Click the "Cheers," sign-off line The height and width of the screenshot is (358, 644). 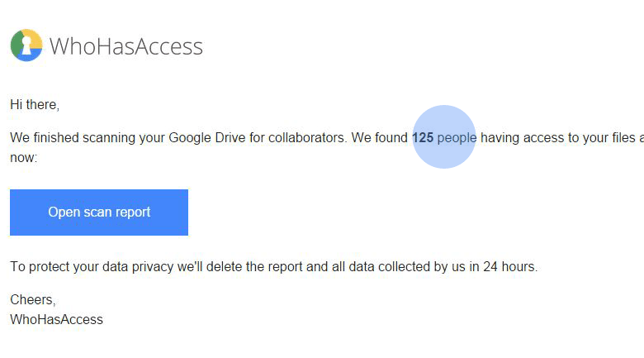coord(33,300)
